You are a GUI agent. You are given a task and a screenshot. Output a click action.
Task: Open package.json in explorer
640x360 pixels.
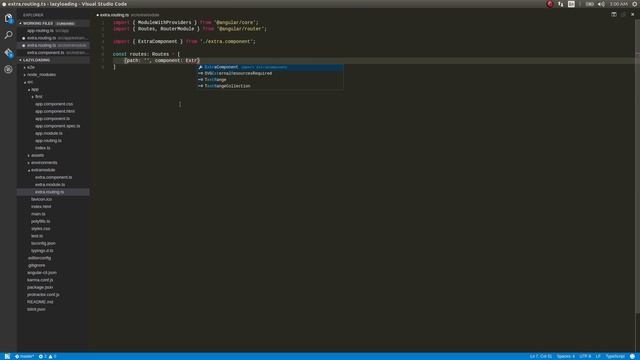pyautogui.click(x=40, y=288)
